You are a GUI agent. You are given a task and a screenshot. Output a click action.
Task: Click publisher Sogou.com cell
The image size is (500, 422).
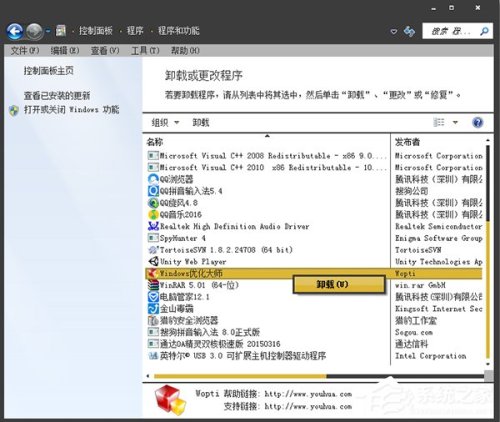(x=414, y=332)
